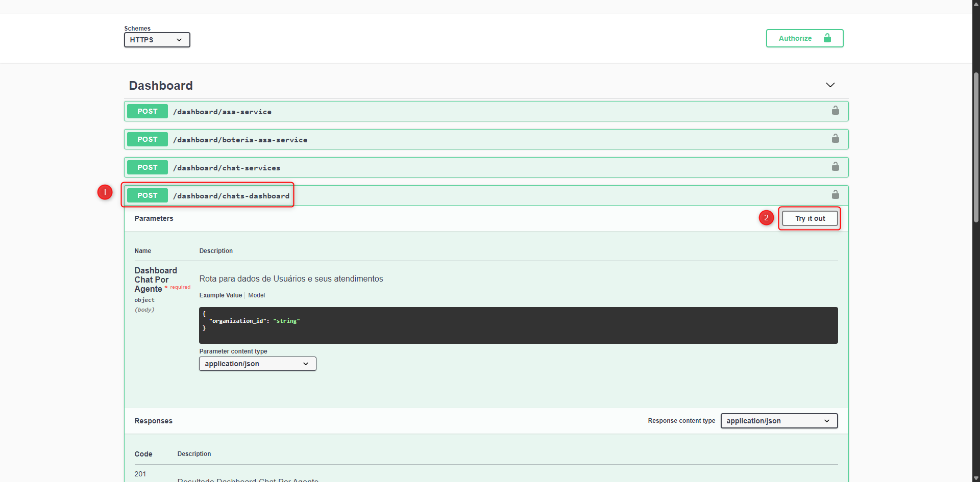Click the scrollbar up arrow

click(x=975, y=4)
